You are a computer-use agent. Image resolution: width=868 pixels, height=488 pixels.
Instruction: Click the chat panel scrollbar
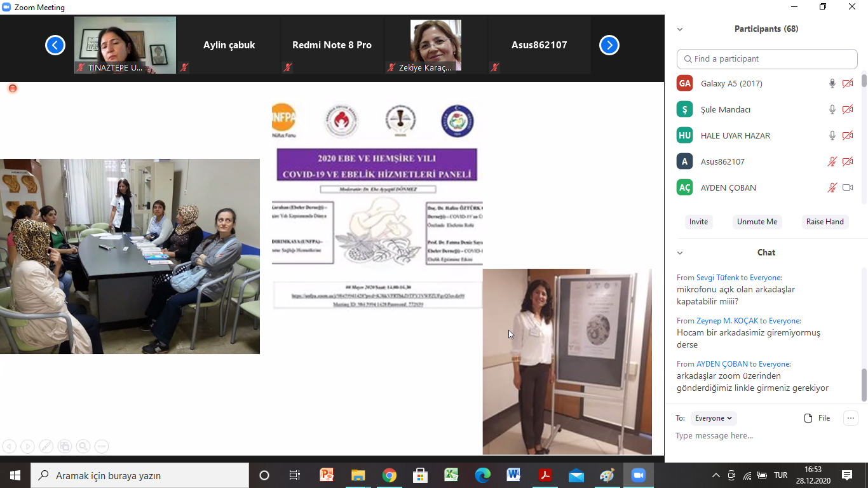click(x=864, y=384)
